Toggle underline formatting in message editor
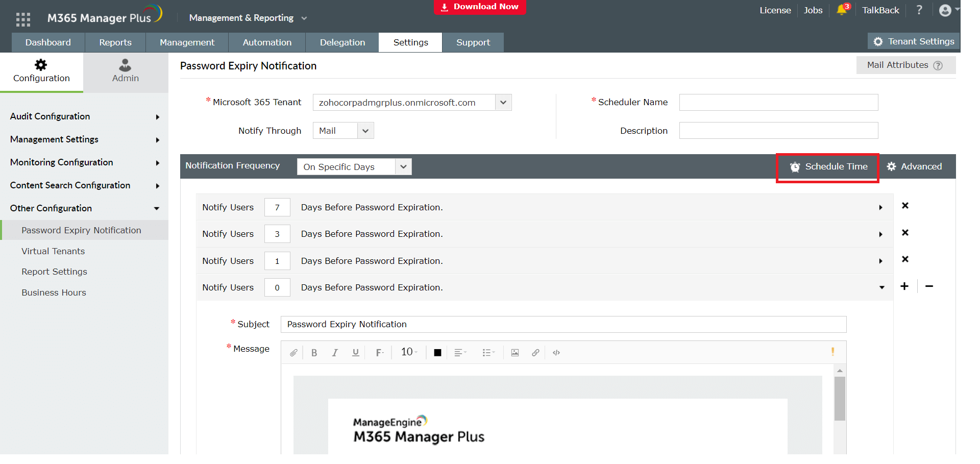This screenshot has height=464, width=980. click(356, 353)
